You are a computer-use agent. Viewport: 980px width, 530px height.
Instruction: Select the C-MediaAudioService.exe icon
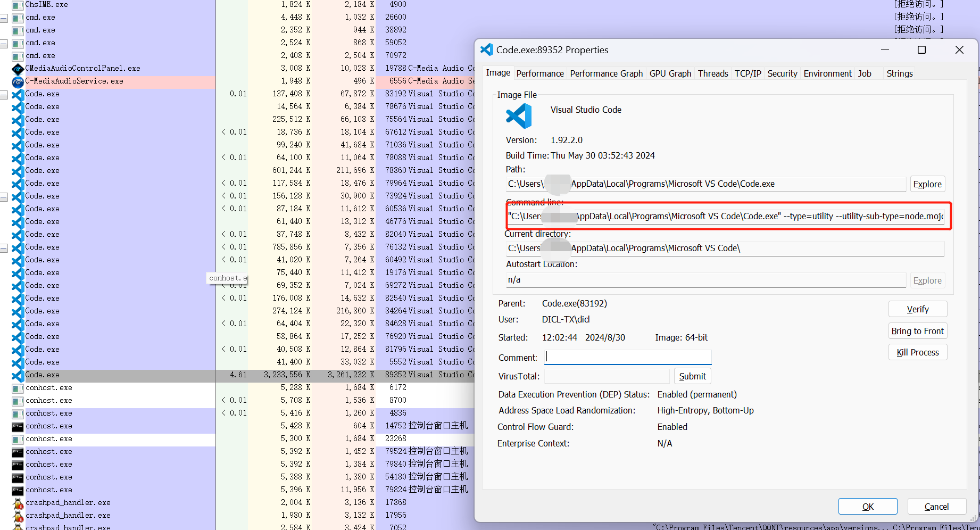coord(18,81)
